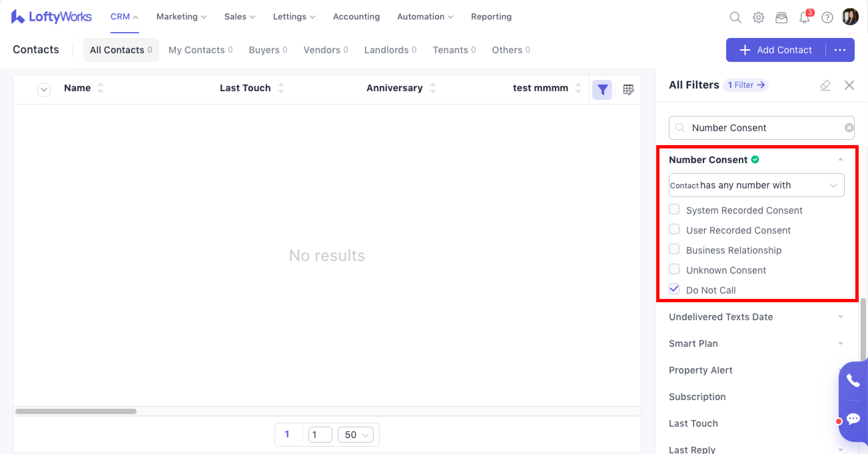This screenshot has height=454, width=868.
Task: Open the page size 50 dropdown
Action: point(355,435)
